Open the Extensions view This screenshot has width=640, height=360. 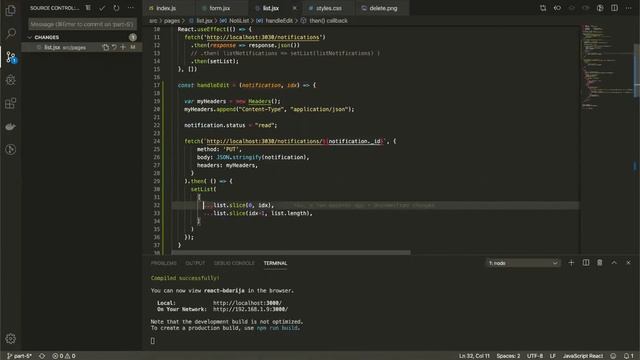pyautogui.click(x=11, y=103)
